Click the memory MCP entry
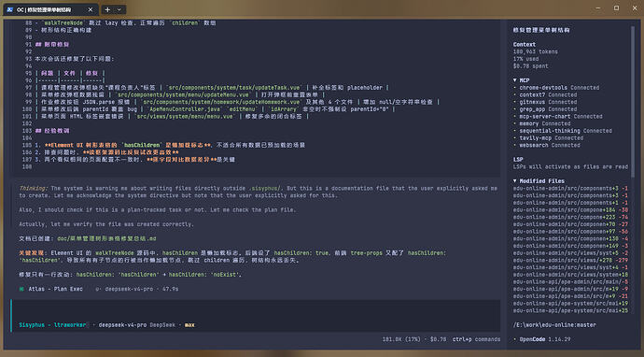644x357 pixels. (541, 123)
